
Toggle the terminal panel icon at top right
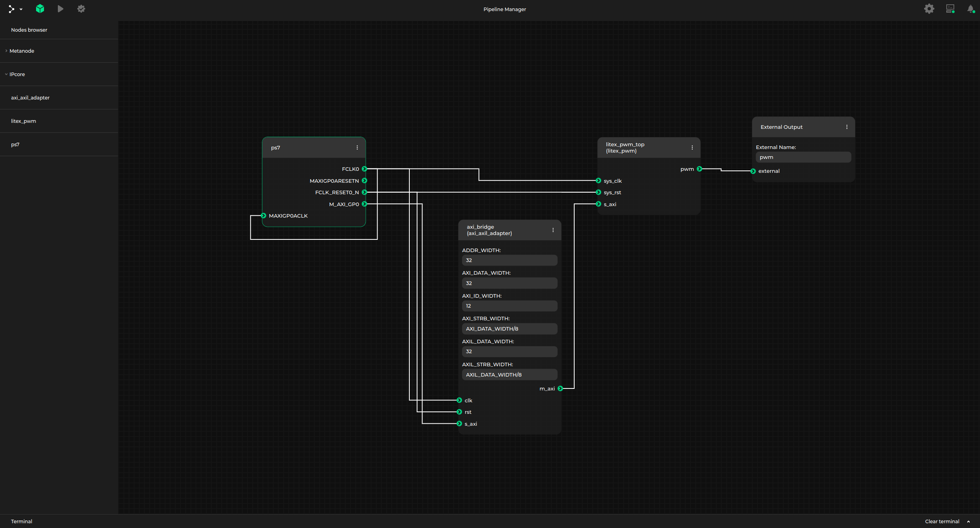tap(950, 9)
